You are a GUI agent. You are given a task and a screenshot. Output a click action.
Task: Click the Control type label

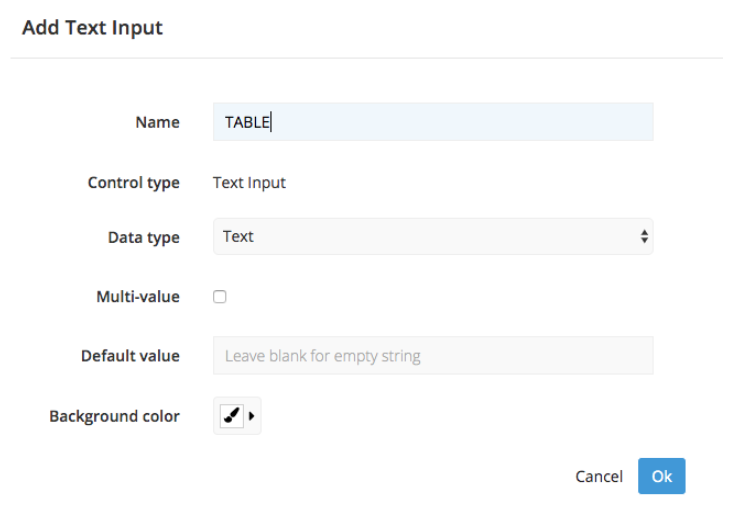134,182
